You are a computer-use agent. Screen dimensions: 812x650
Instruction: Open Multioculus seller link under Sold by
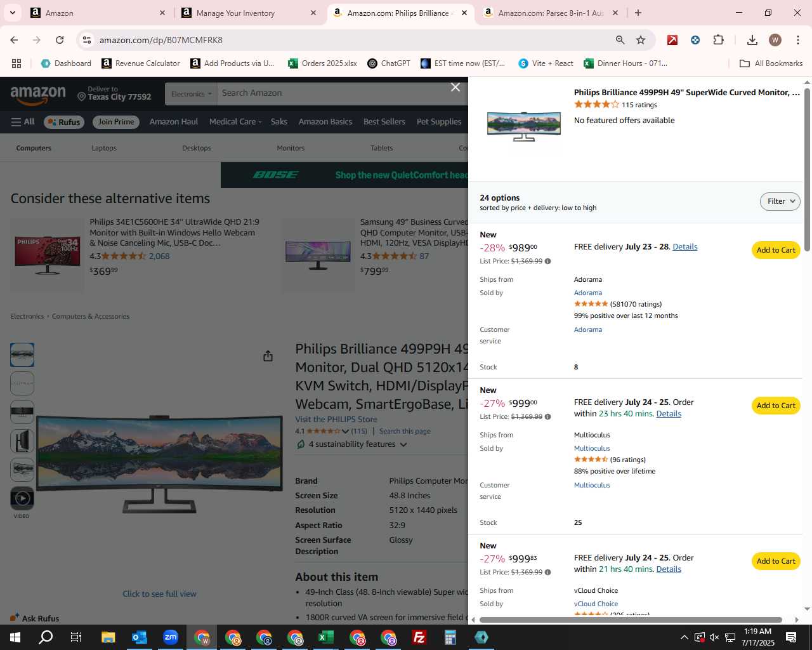(x=592, y=448)
